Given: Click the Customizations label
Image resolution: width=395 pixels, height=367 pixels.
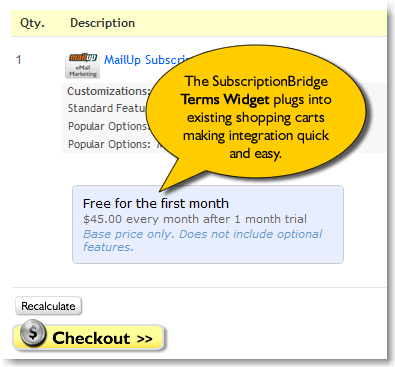Looking at the screenshot, I should pyautogui.click(x=108, y=91).
